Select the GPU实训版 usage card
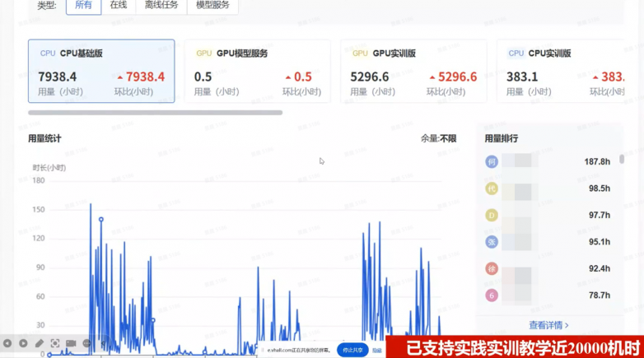 tap(413, 71)
